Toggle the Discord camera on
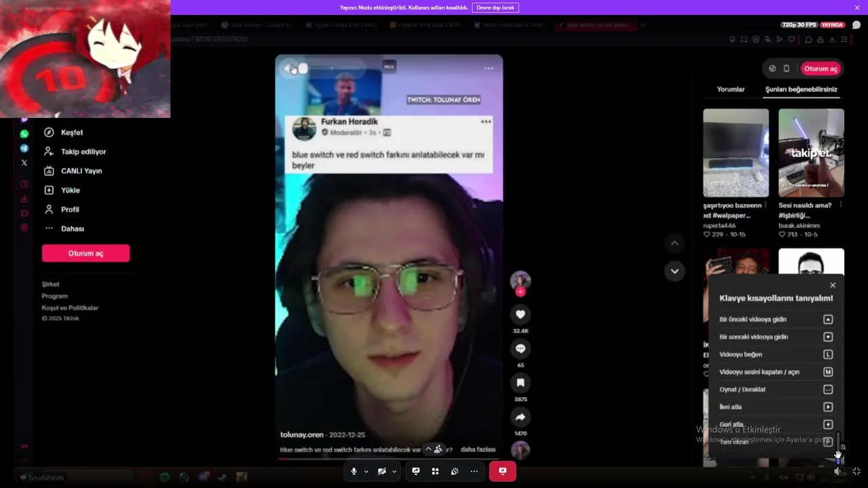 (382, 471)
